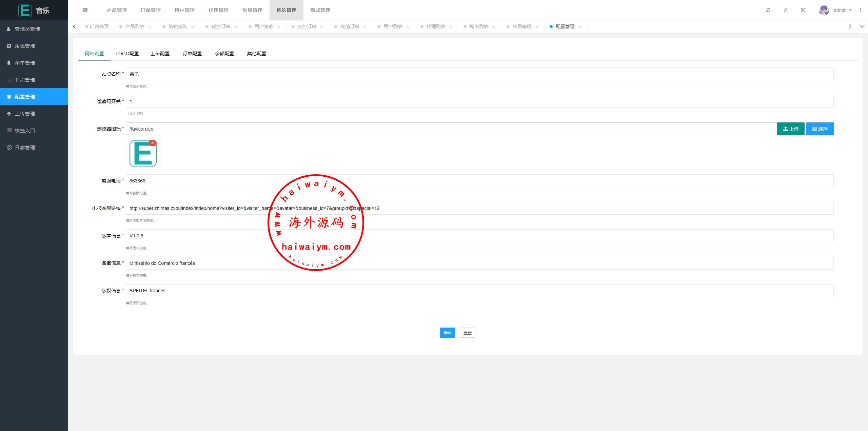Click the blue 确认 confirm button
Viewport: 868px width, 431px height.
(x=447, y=333)
